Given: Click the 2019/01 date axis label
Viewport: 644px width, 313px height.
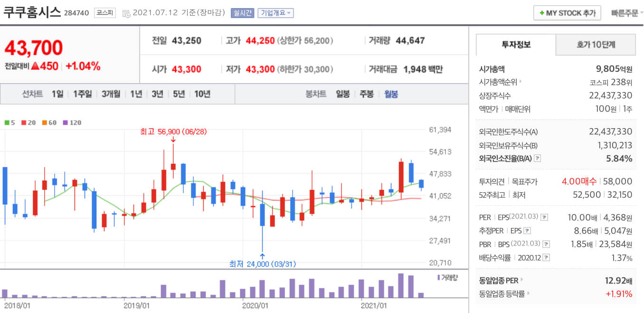Looking at the screenshot, I should [137, 305].
